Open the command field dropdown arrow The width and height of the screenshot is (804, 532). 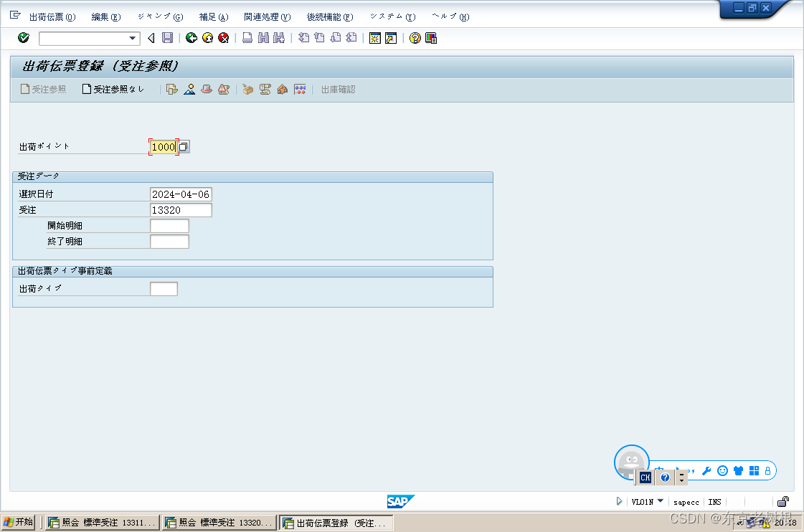coord(132,38)
